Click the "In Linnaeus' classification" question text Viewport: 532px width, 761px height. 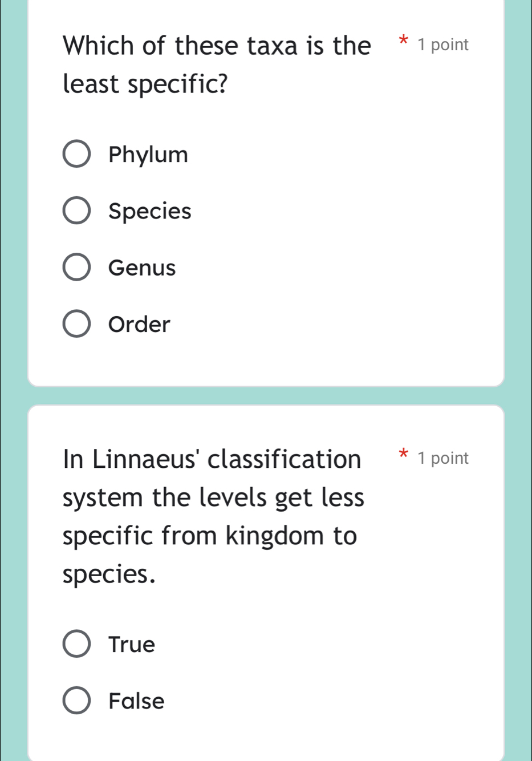click(212, 459)
